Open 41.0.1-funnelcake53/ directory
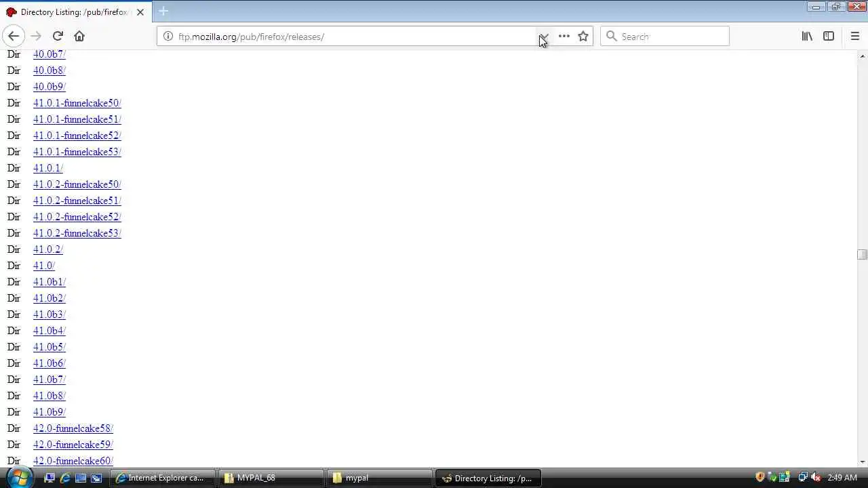 click(77, 152)
